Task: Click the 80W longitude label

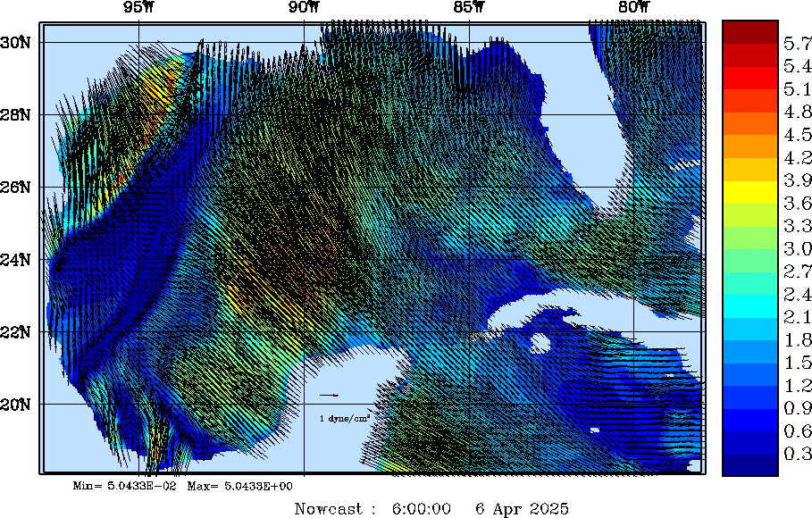Action: tap(634, 7)
